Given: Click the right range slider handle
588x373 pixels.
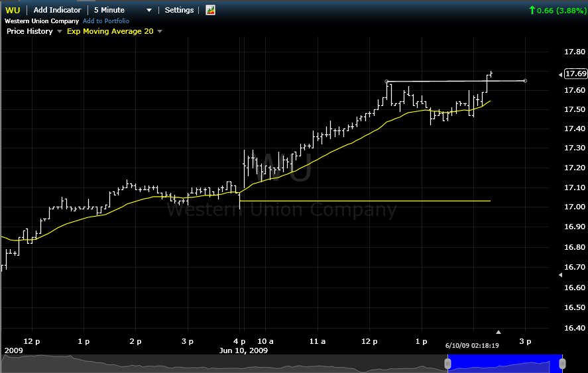Looking at the screenshot, I should click(x=562, y=363).
